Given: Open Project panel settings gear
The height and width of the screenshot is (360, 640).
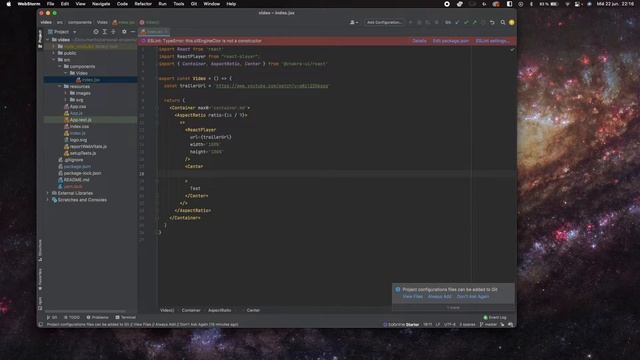Looking at the screenshot, I should click(124, 32).
